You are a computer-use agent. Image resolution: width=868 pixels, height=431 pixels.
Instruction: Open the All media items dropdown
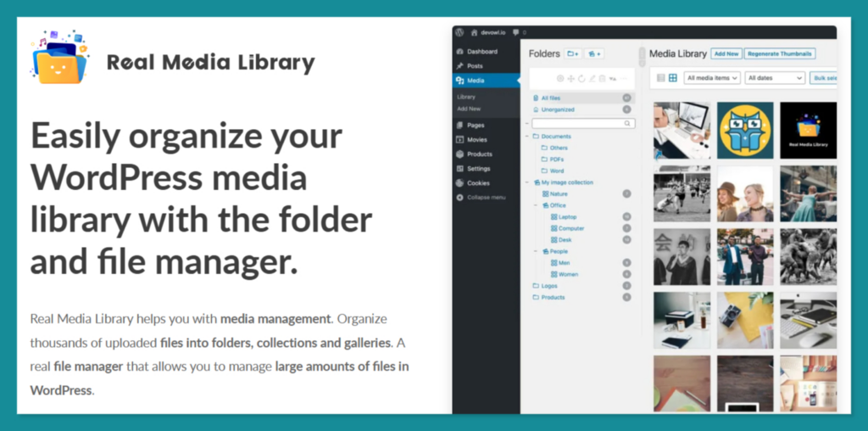click(712, 78)
